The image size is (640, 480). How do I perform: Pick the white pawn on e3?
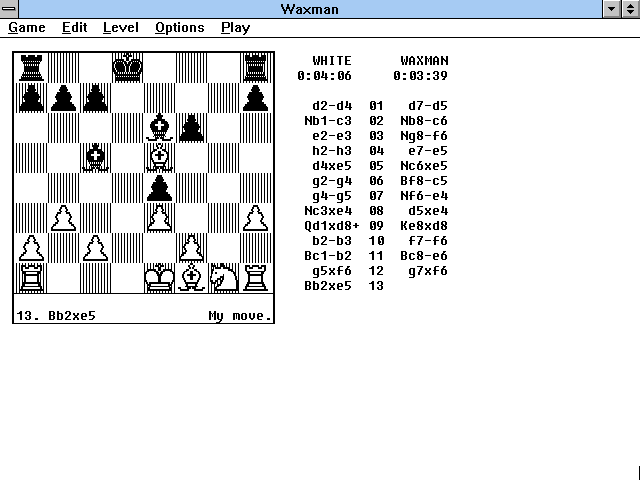point(159,218)
